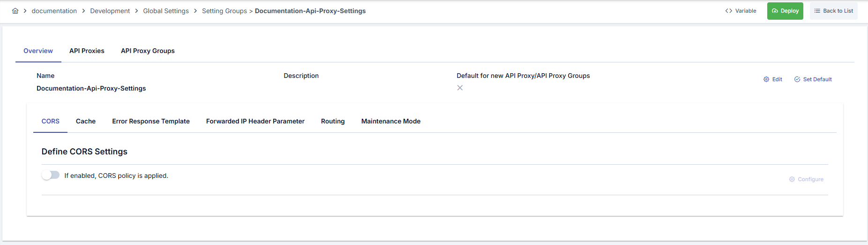Open the Maintenance Mode tab
Screen dimensions: 868x245
[391, 121]
